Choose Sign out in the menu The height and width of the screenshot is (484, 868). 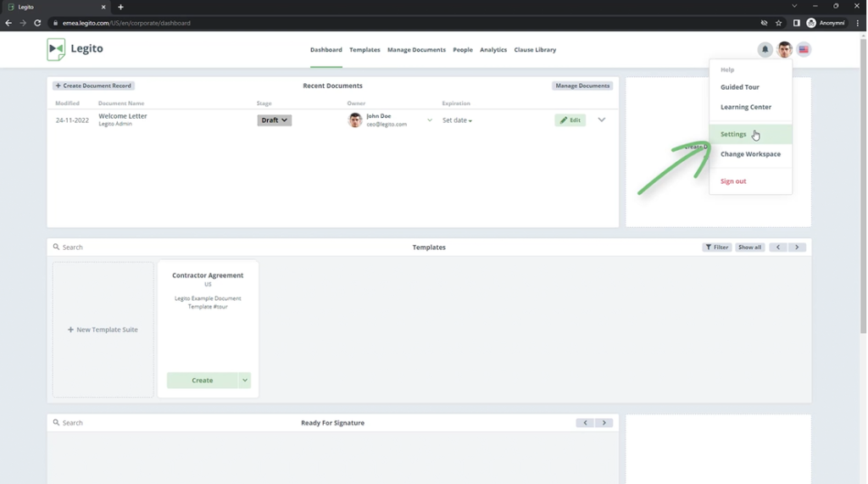[733, 181]
